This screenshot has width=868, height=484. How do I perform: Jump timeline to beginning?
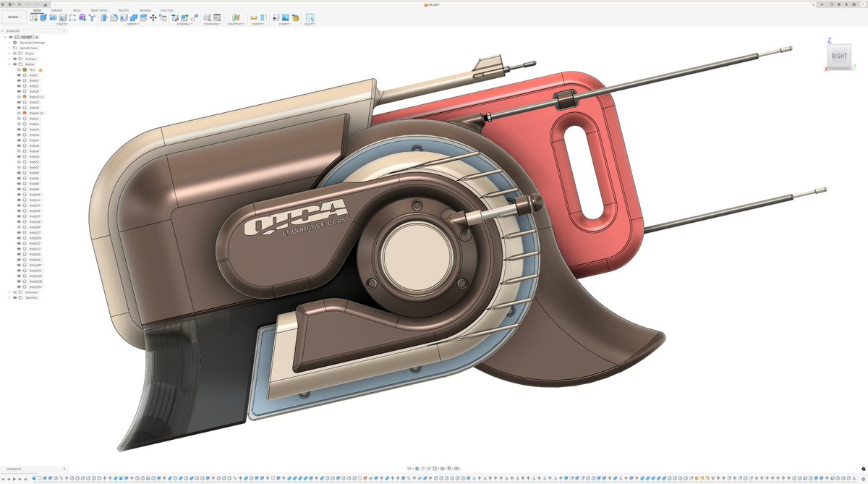3,479
